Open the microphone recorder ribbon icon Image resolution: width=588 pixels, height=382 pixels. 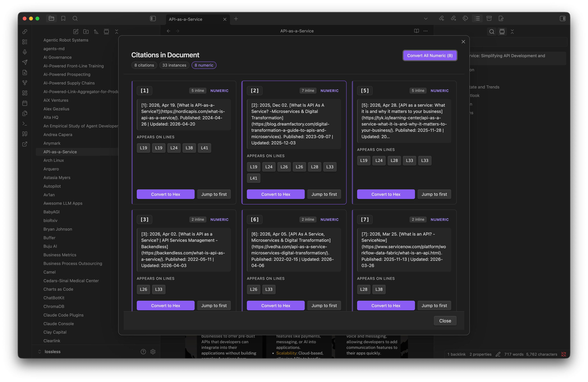pyautogui.click(x=25, y=52)
